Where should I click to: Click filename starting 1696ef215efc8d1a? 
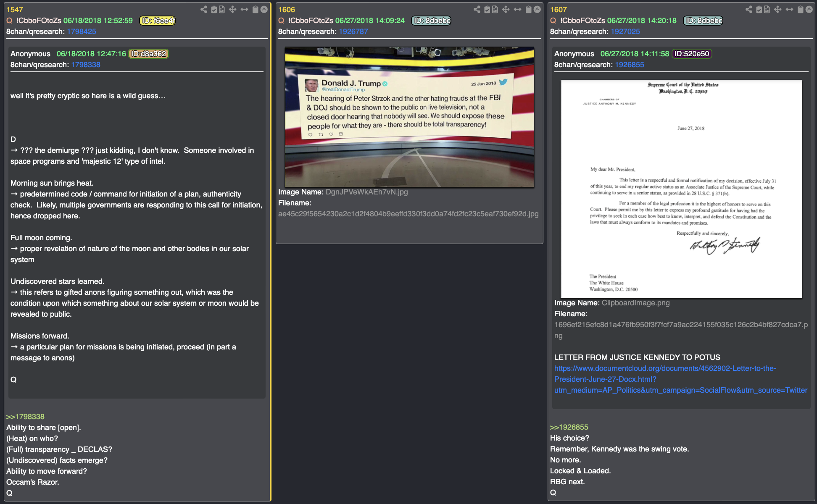[681, 330]
